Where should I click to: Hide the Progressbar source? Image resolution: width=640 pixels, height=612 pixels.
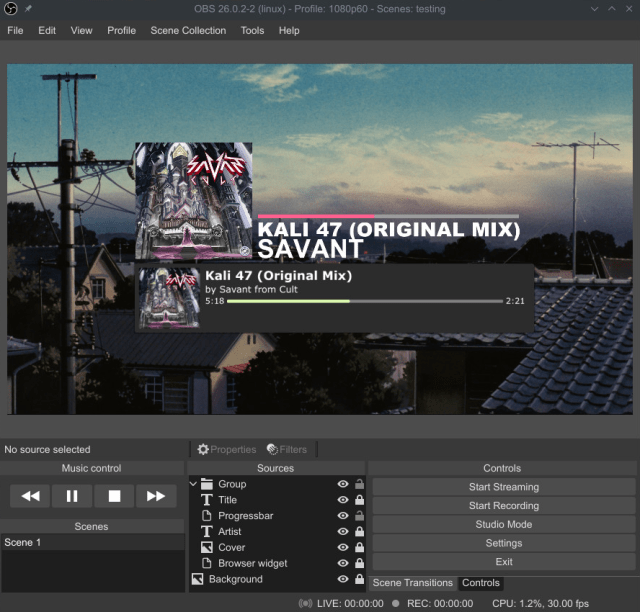pos(343,516)
